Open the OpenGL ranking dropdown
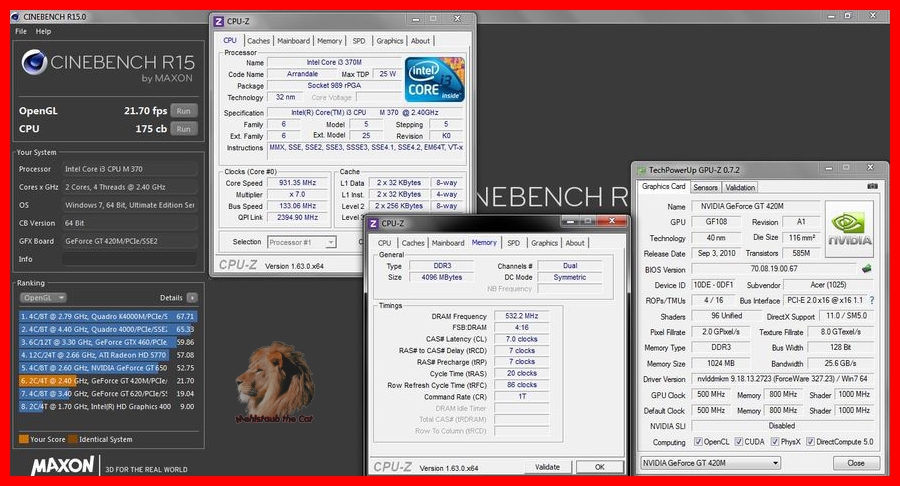This screenshot has height=486, width=900. click(43, 298)
